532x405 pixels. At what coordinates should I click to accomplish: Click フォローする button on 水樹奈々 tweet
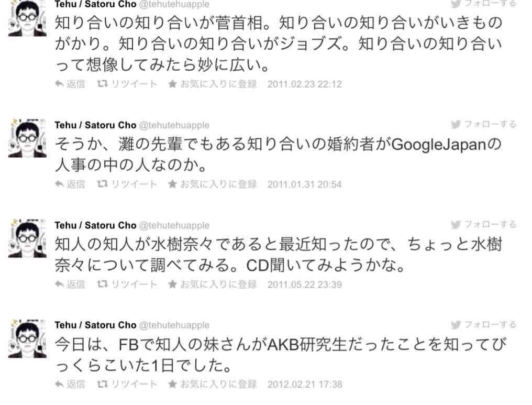coord(483,224)
